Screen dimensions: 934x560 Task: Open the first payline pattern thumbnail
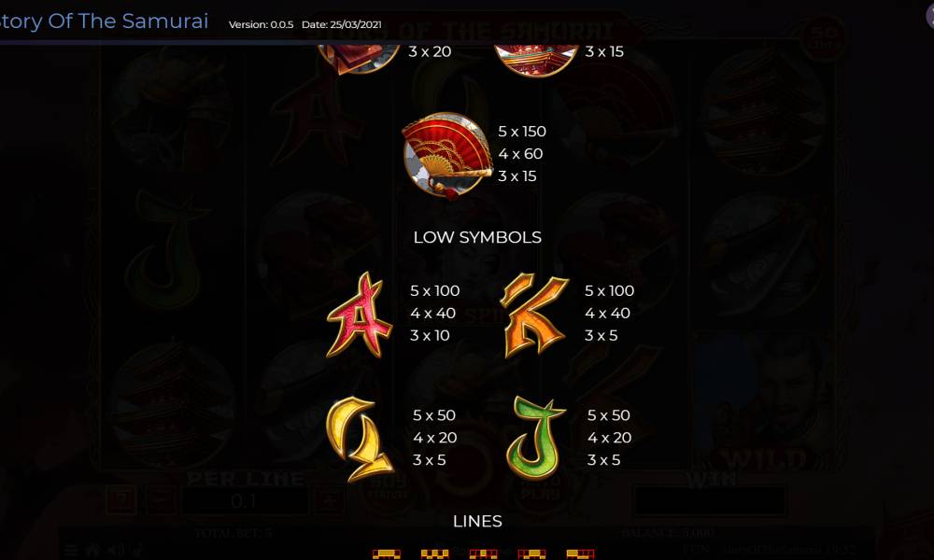click(x=387, y=554)
